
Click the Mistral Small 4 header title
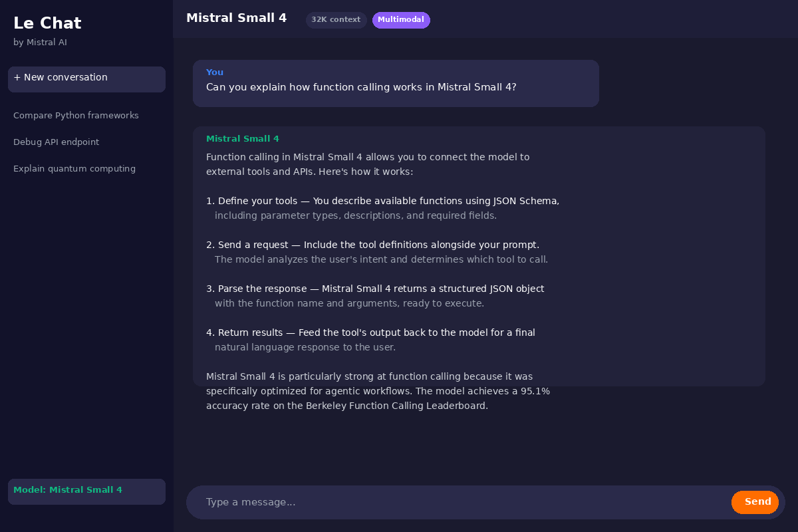(x=236, y=18)
